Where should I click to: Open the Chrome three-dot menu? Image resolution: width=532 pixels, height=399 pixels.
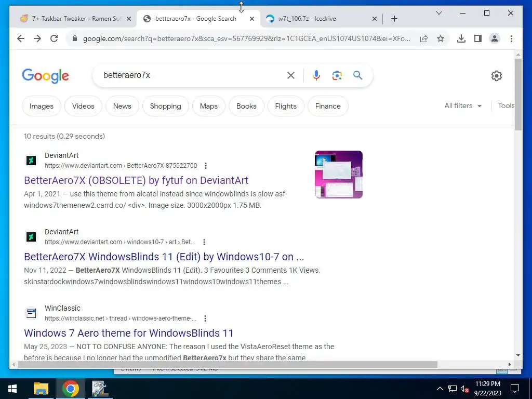(511, 38)
